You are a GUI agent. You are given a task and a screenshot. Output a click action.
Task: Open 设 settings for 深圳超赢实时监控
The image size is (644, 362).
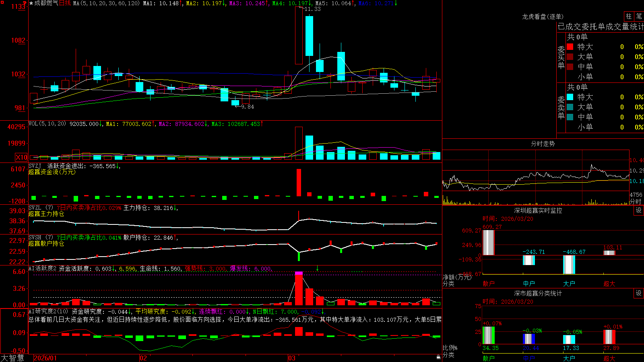(x=639, y=210)
